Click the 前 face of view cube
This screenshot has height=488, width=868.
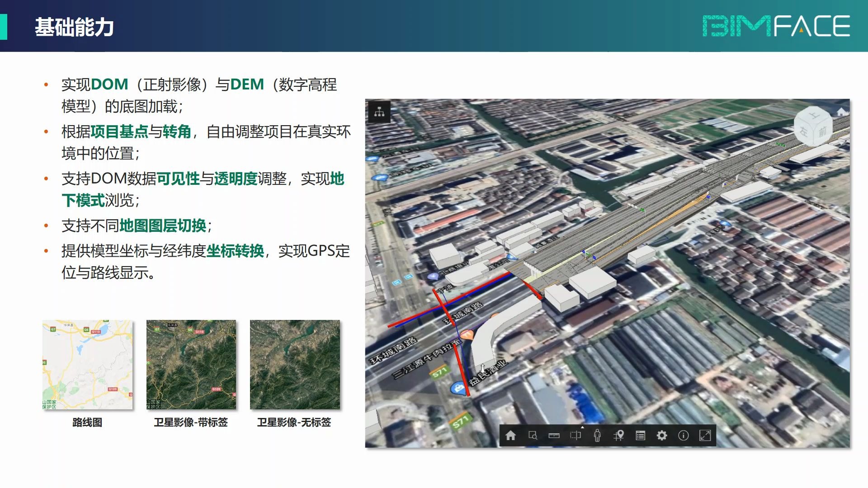click(823, 131)
